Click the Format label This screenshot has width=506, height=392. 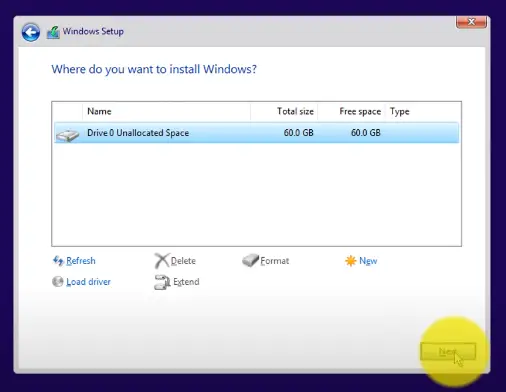[x=275, y=261]
